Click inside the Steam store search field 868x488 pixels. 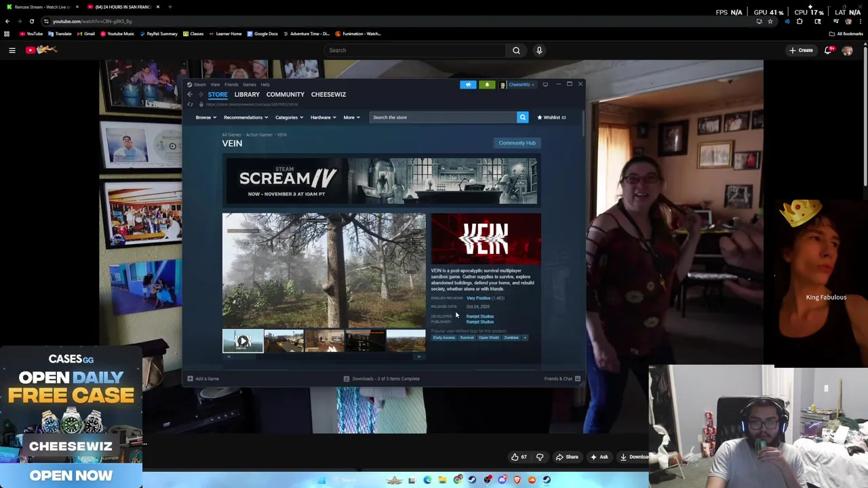[x=443, y=117]
